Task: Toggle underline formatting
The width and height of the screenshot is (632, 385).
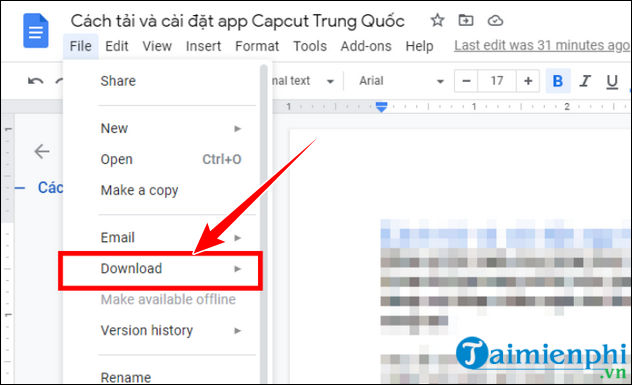Action: pos(612,81)
